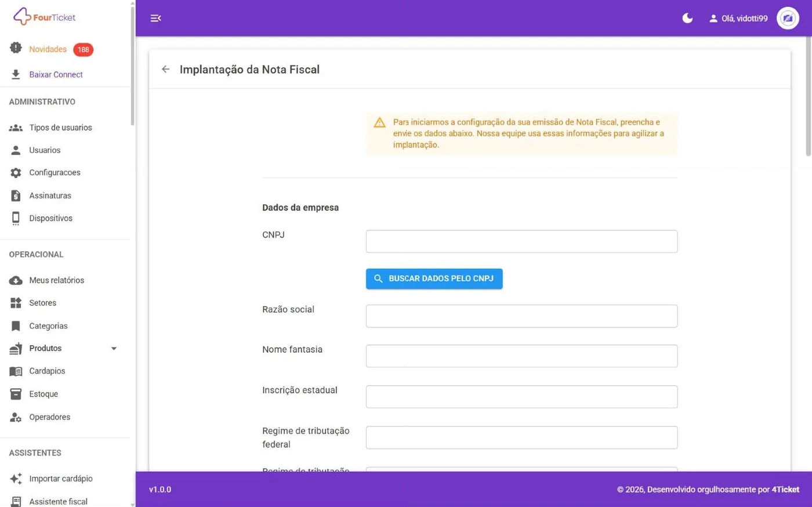
Task: Click the Categorias bookmark icon
Action: pos(16,326)
